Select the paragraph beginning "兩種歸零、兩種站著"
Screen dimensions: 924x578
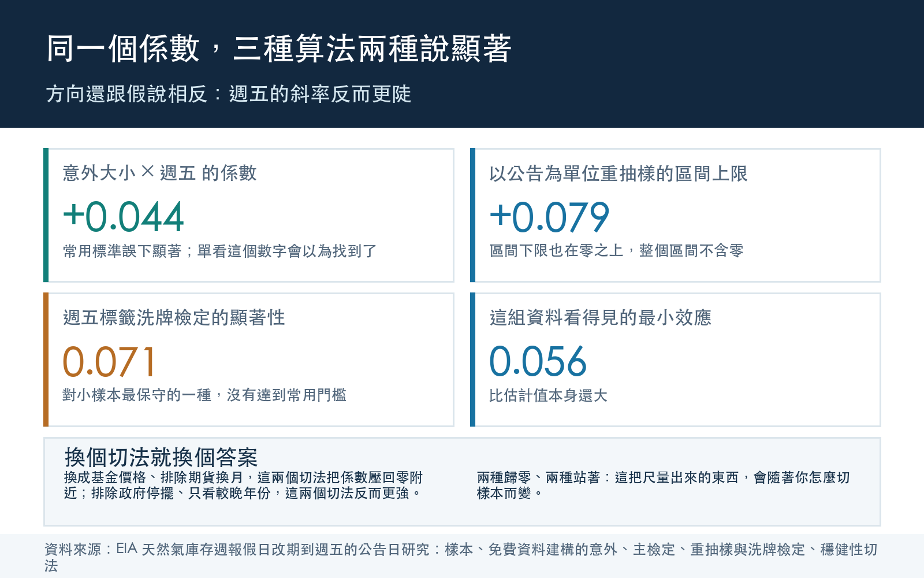664,486
